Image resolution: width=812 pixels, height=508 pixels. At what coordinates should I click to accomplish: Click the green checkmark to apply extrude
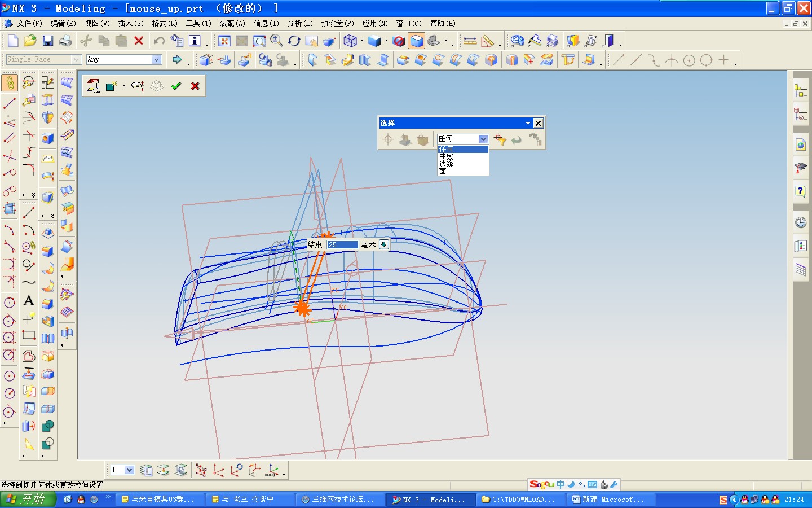[176, 86]
